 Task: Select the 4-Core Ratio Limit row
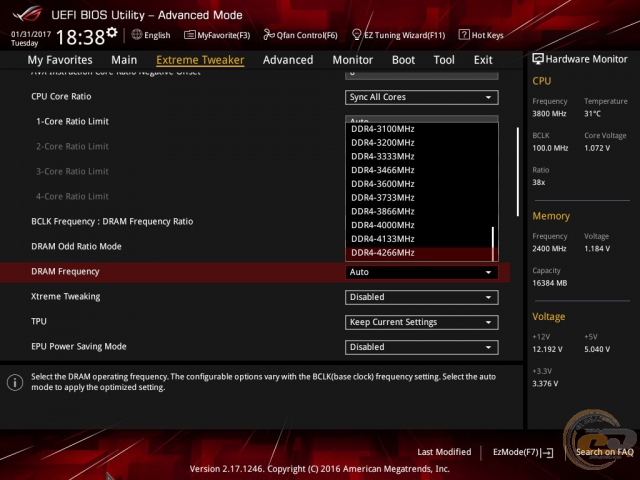click(x=72, y=196)
